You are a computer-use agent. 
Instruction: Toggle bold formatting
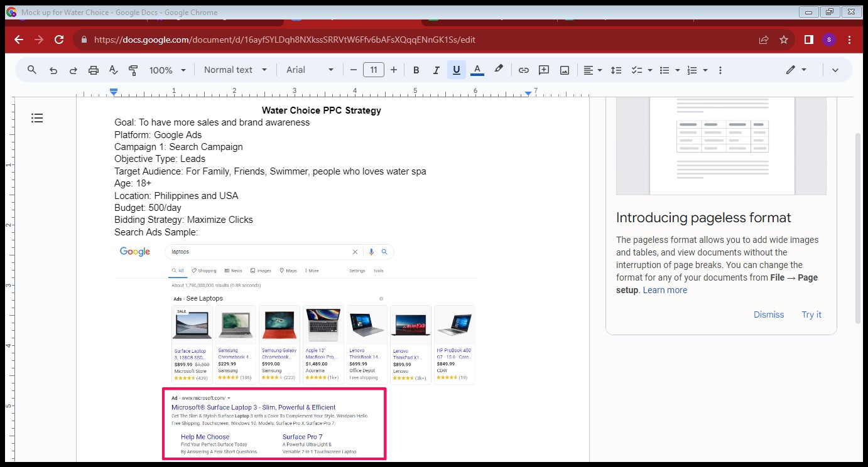[416, 70]
